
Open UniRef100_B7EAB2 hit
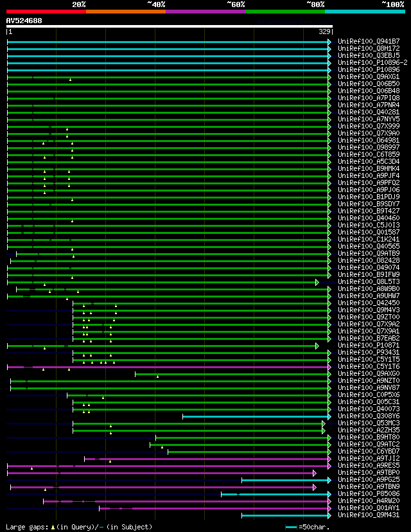click(369, 338)
